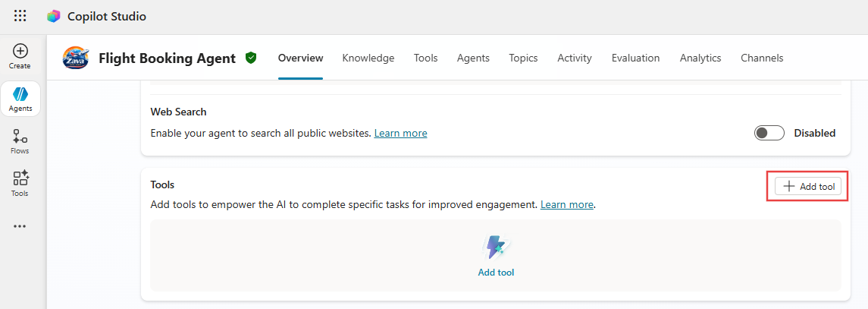Click the Add tool link under lightning icon

click(x=496, y=273)
